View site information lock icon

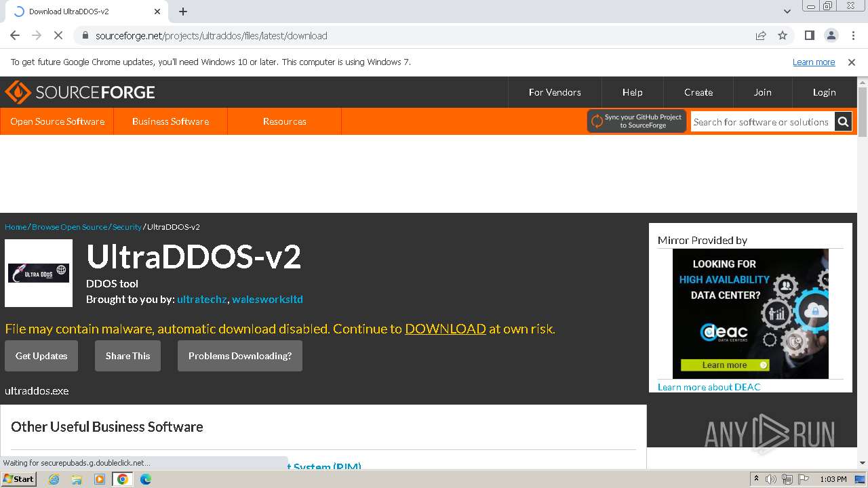click(85, 35)
